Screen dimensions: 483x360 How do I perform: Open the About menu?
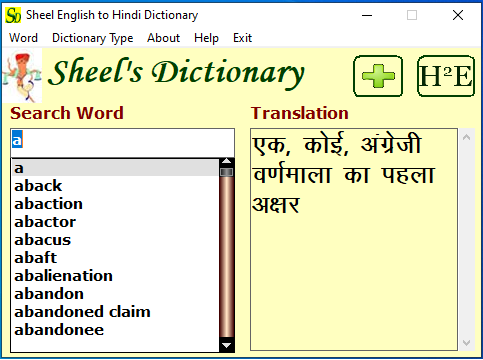[163, 38]
